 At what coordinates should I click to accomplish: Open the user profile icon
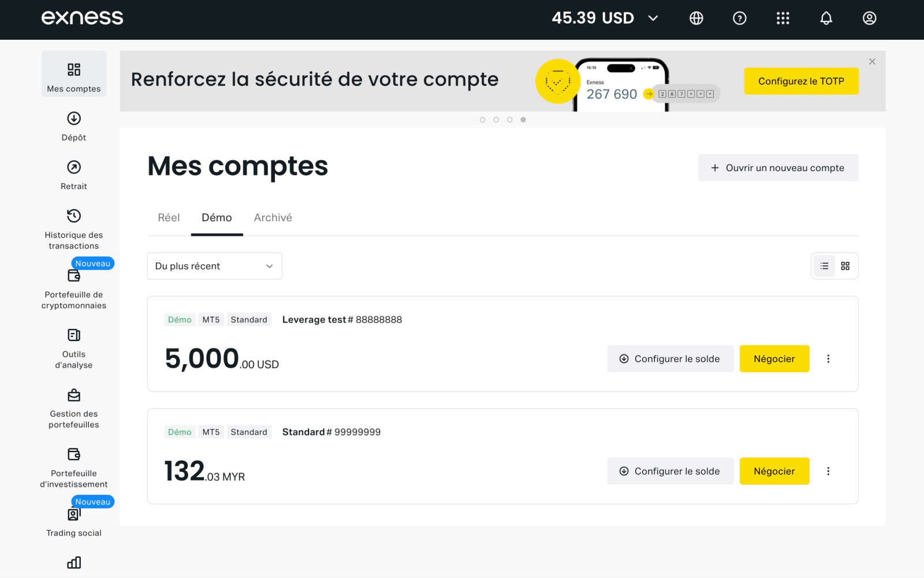point(870,18)
